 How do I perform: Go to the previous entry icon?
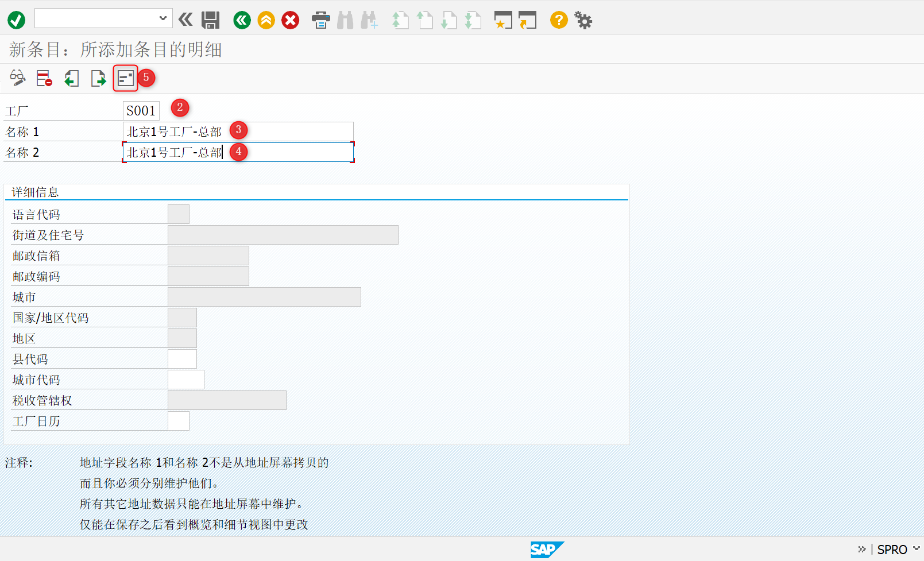pyautogui.click(x=71, y=79)
